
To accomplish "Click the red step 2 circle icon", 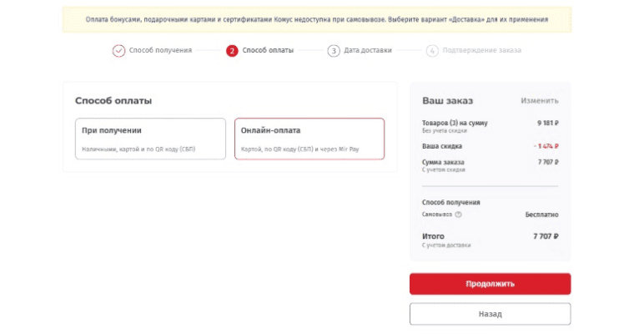I will pos(232,50).
